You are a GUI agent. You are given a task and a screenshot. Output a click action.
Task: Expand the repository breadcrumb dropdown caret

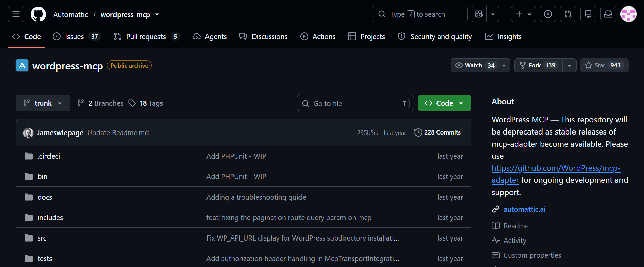pyautogui.click(x=157, y=15)
